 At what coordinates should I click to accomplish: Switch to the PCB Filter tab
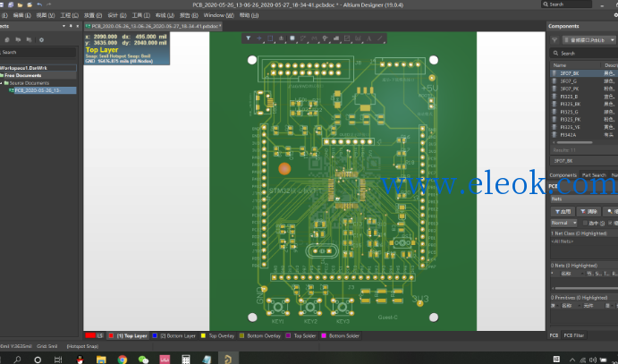click(x=574, y=335)
